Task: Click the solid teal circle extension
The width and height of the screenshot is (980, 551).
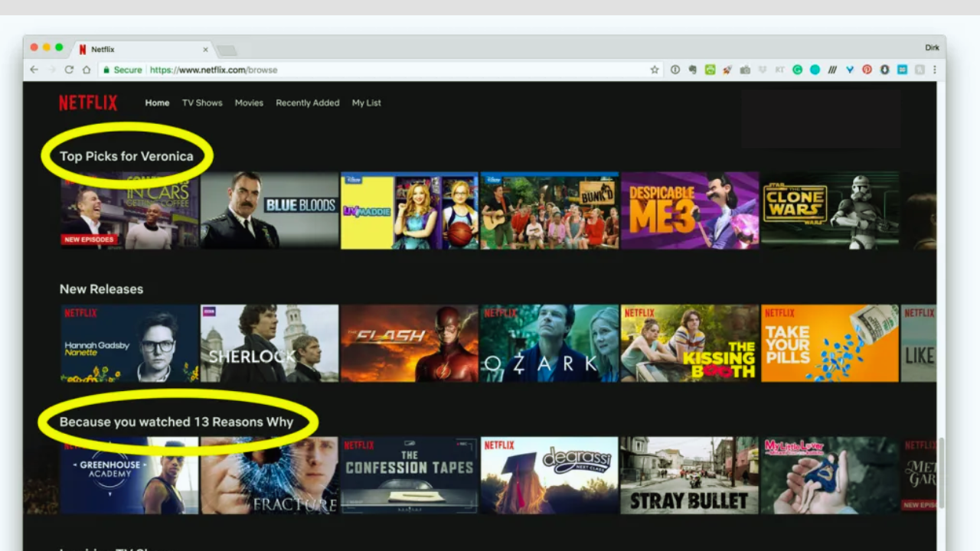Action: (815, 70)
